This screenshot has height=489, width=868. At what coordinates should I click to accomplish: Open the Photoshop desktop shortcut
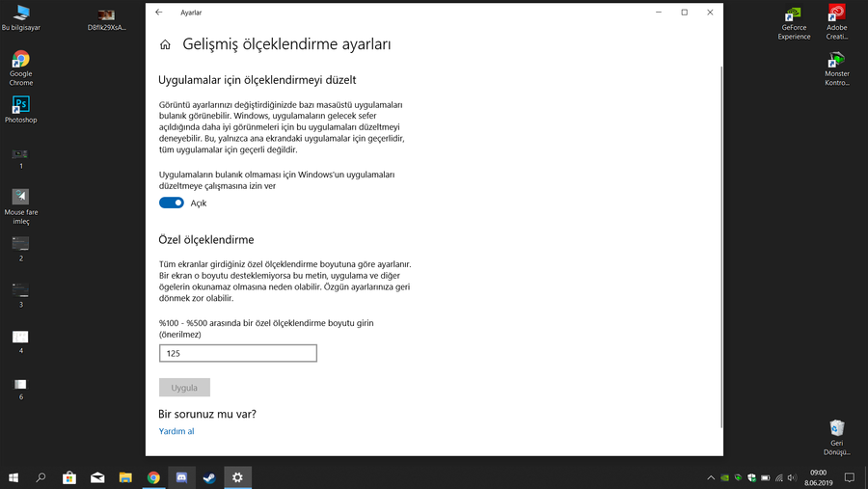[21, 110]
